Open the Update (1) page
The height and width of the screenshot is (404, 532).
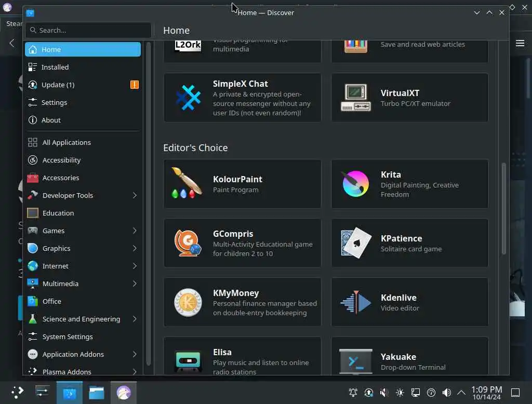(83, 85)
